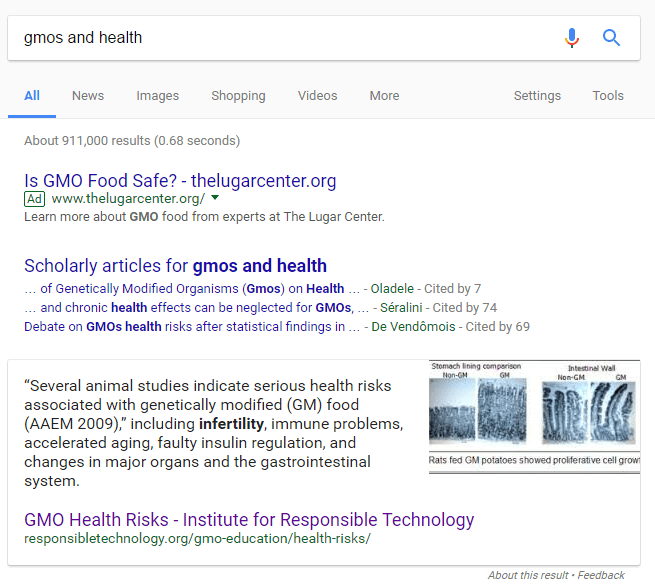Click the 'Cited by 69' text
The image size is (655, 588).
[498, 327]
